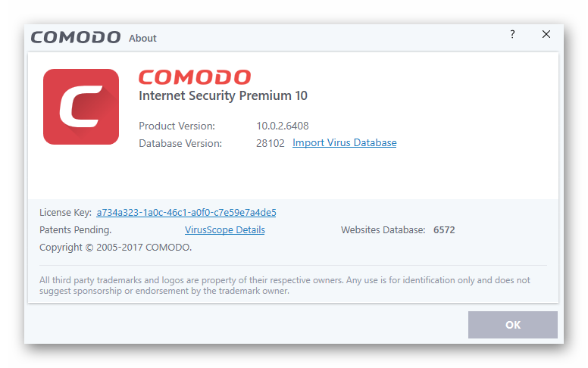Click the Database Version label
588x368 pixels.
pyautogui.click(x=180, y=142)
